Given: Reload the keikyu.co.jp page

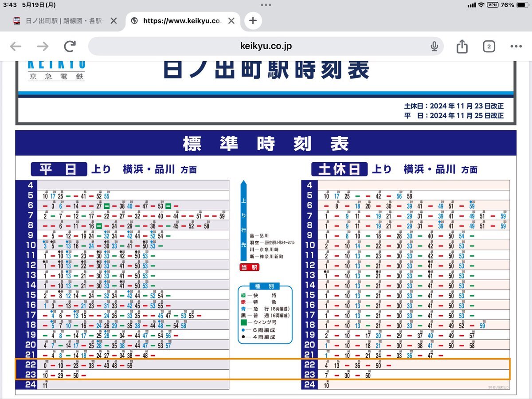Looking at the screenshot, I should click(x=70, y=47).
